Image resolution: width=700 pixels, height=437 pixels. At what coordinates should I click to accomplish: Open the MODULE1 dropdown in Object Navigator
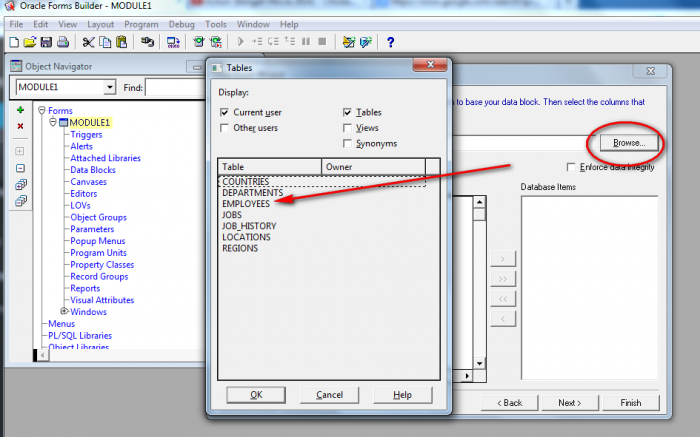(110, 88)
